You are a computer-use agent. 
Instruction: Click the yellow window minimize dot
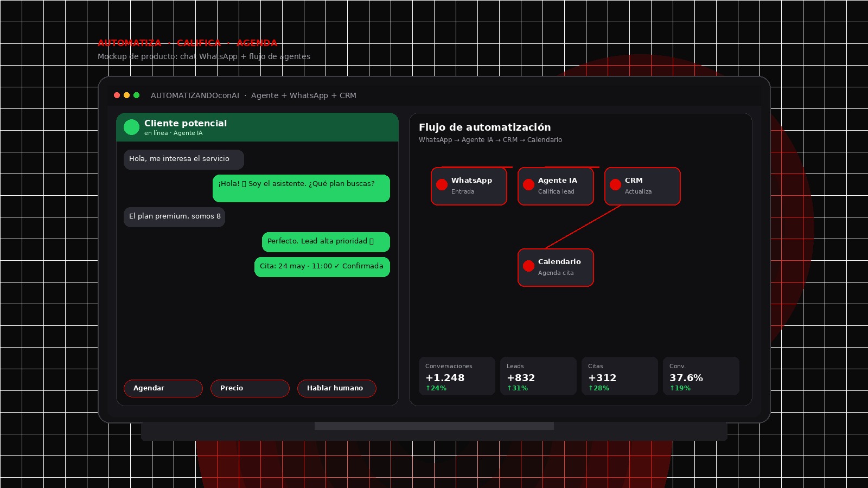[x=126, y=95]
